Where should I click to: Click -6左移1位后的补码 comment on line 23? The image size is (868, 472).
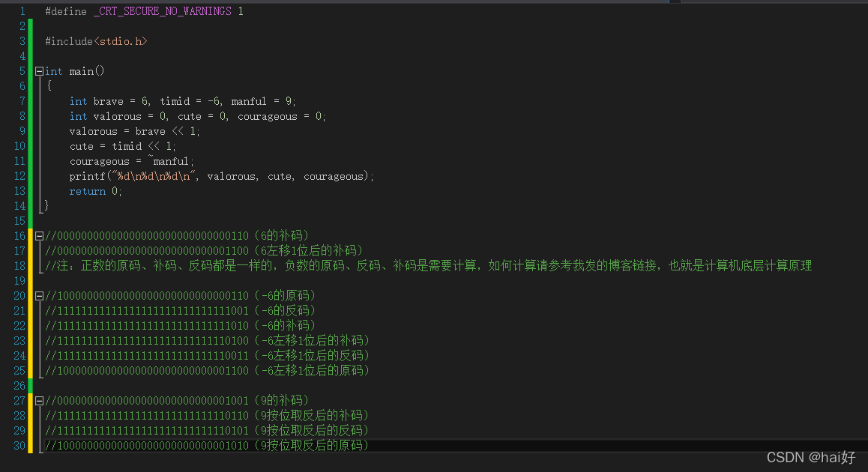coord(313,340)
